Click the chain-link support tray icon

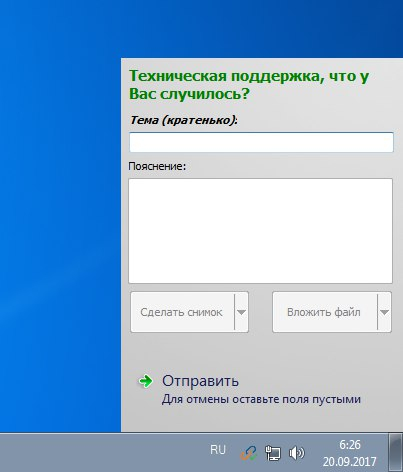(249, 453)
